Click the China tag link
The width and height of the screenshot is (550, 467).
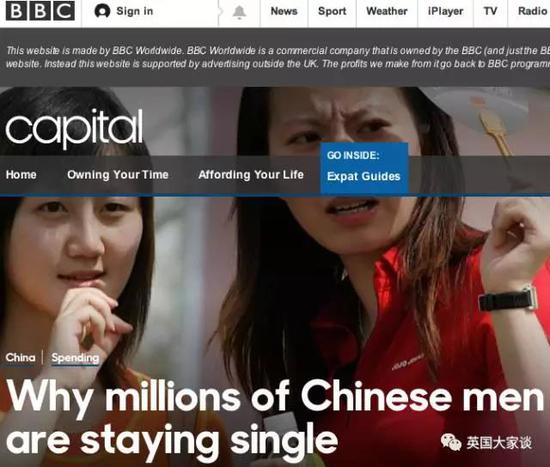click(20, 358)
